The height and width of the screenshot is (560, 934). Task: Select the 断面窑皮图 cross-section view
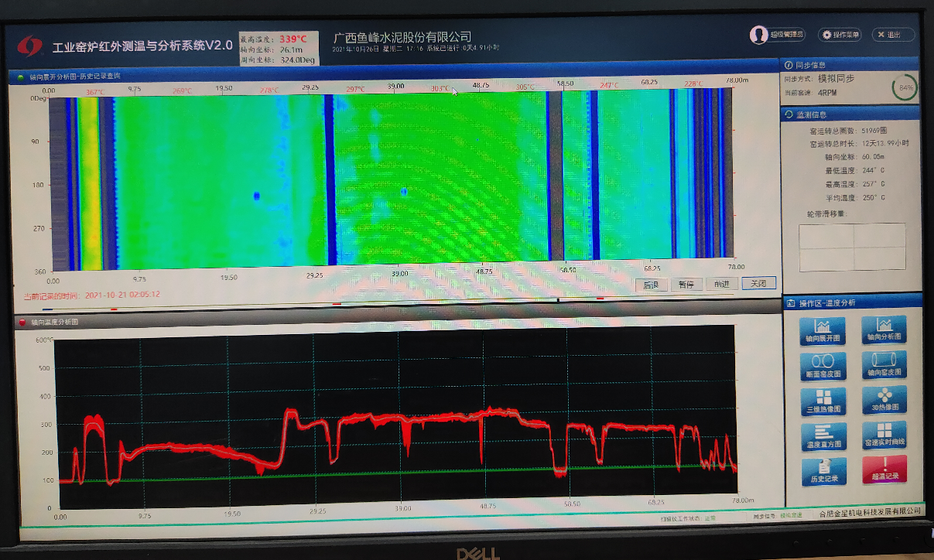tap(823, 366)
